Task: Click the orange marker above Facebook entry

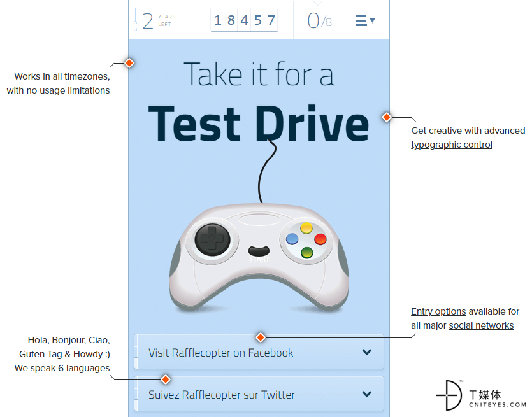Action: tap(261, 337)
